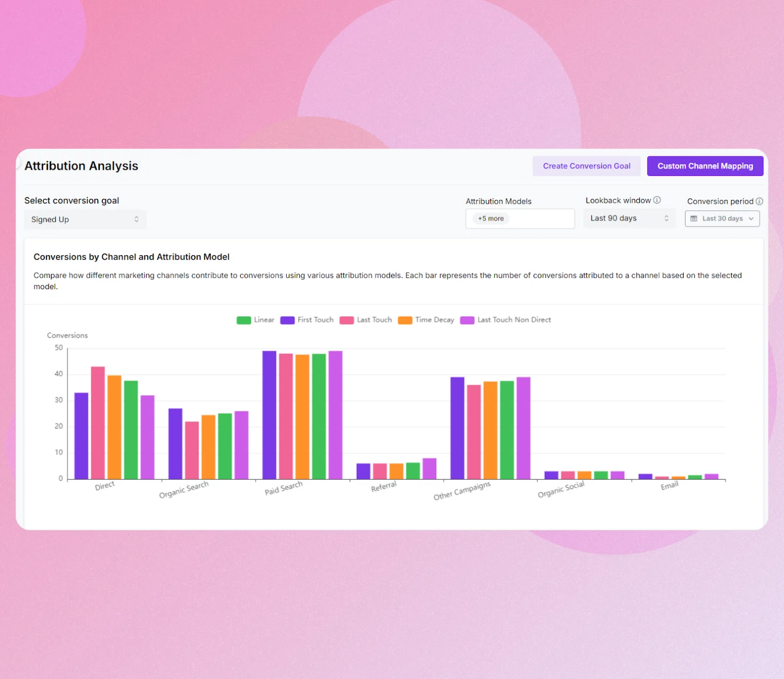Click the Last Touch bar for Direct
784x679 pixels.
[x=98, y=423]
